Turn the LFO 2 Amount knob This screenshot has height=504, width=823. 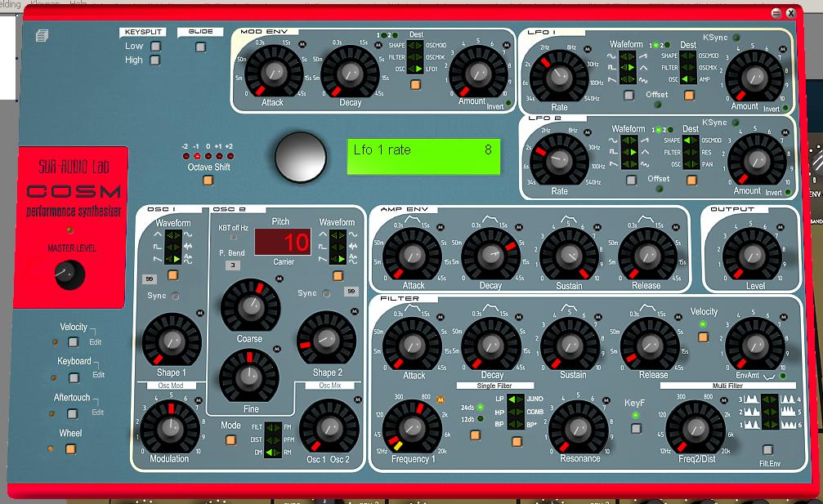(757, 159)
